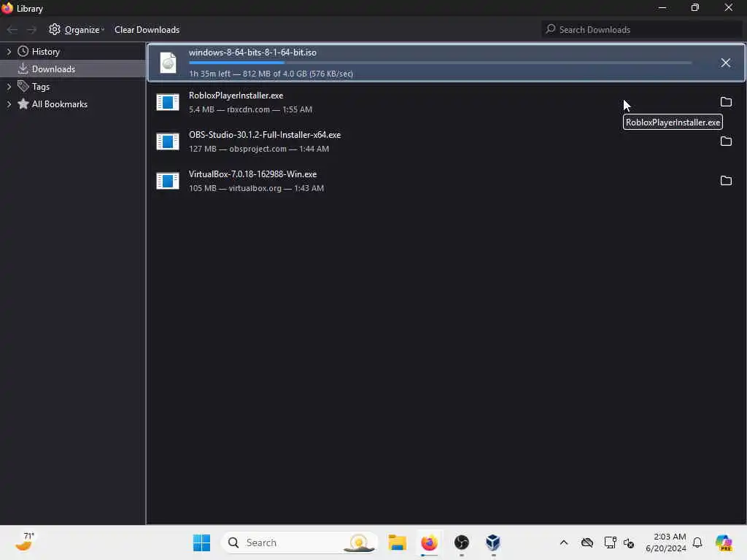Image resolution: width=747 pixels, height=560 pixels.
Task: Expand the Tags tree node
Action: click(9, 87)
